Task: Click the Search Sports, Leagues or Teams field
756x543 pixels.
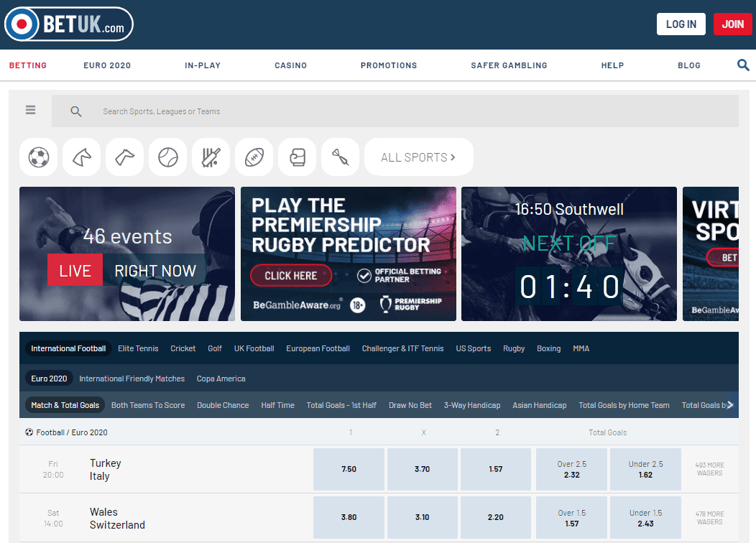Action: point(402,111)
